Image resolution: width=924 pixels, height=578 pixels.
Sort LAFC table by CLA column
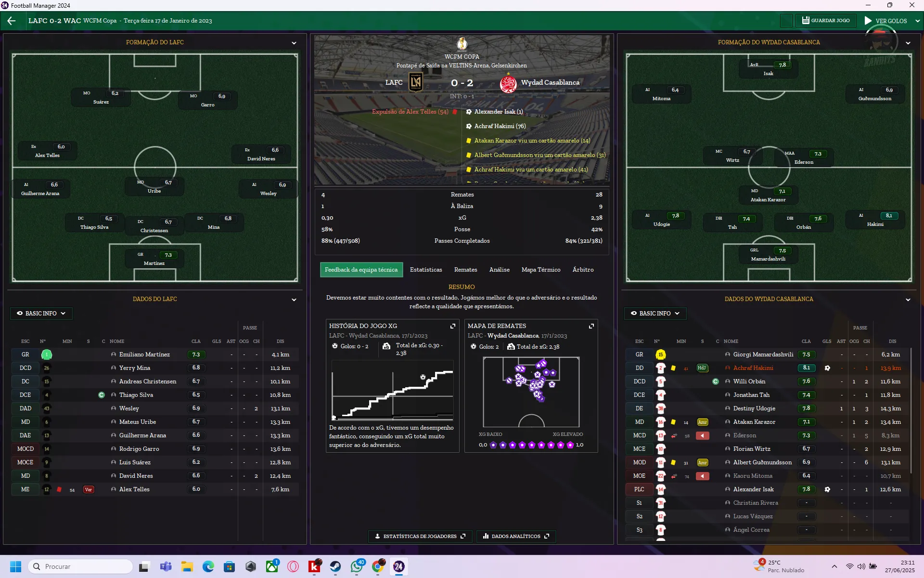click(x=196, y=342)
